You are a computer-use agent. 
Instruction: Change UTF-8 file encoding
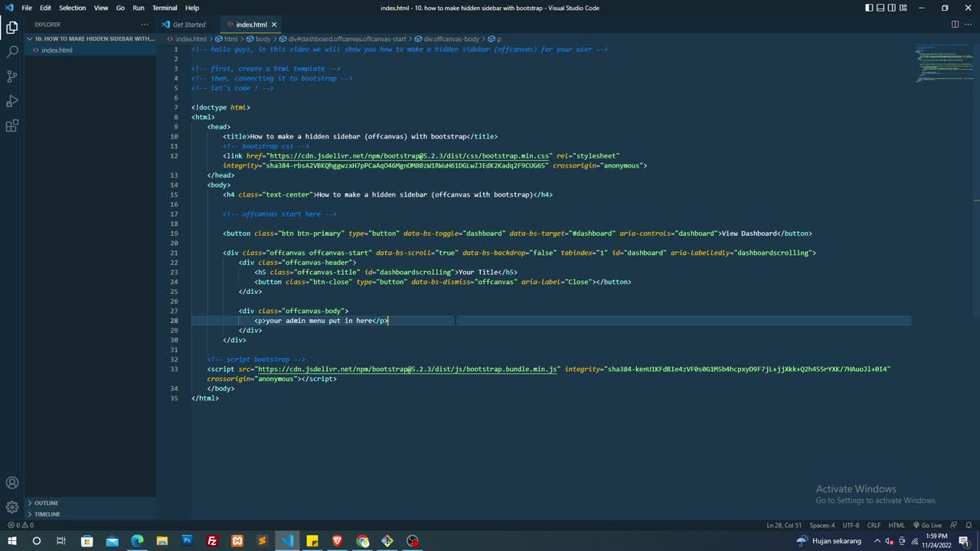tap(851, 525)
